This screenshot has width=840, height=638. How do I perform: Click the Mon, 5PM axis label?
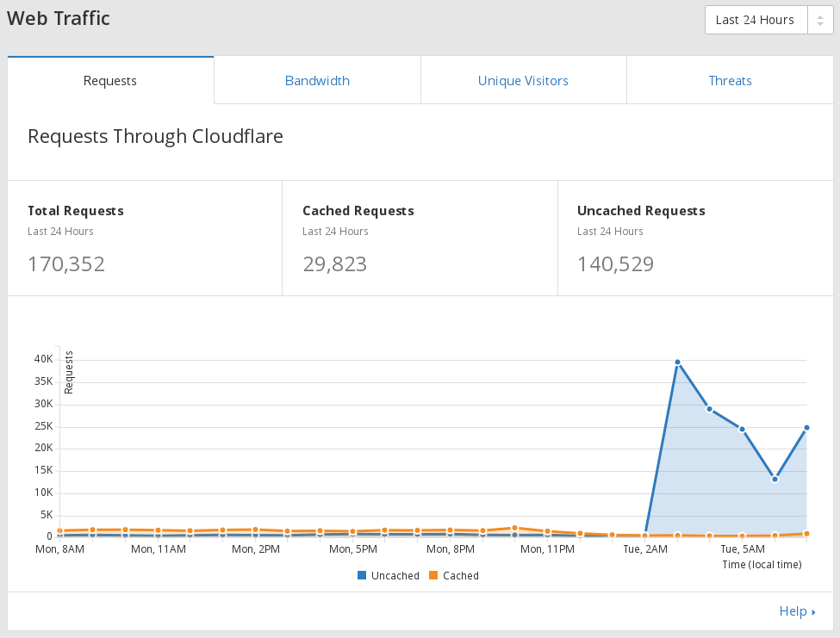(x=353, y=549)
